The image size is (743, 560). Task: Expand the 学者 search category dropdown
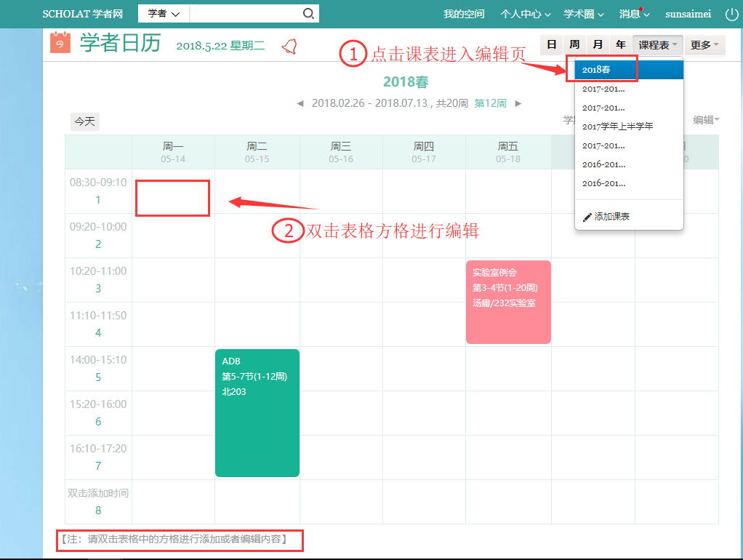tap(164, 14)
